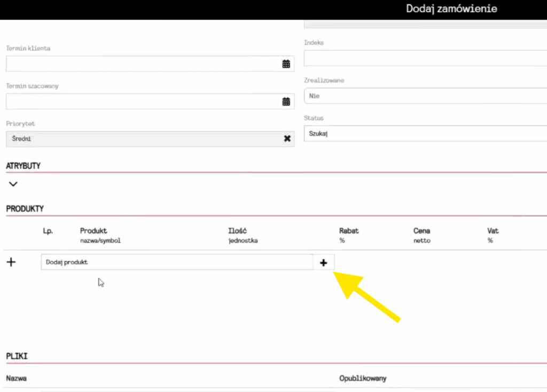Image resolution: width=547 pixels, height=392 pixels.
Task: Open the Termin szacowany calendar picker
Action: pyautogui.click(x=286, y=101)
